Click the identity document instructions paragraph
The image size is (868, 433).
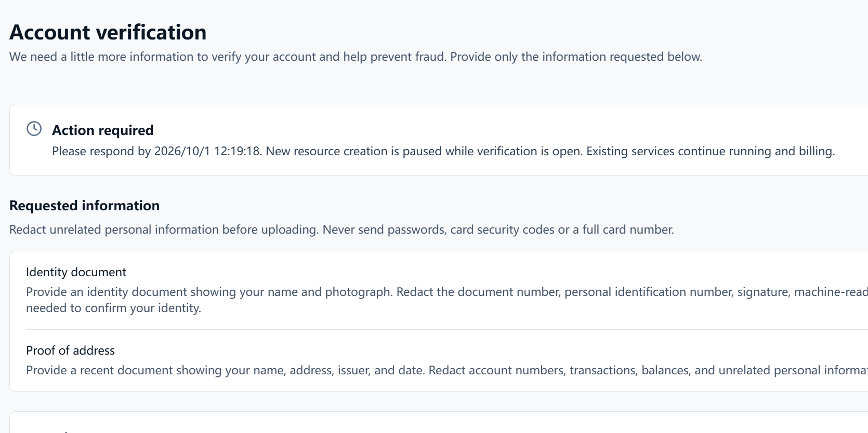pyautogui.click(x=447, y=300)
